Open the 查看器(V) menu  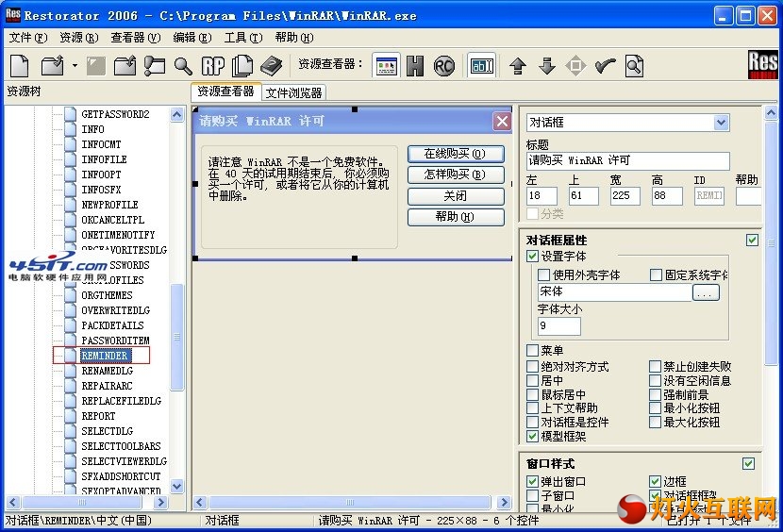(135, 38)
